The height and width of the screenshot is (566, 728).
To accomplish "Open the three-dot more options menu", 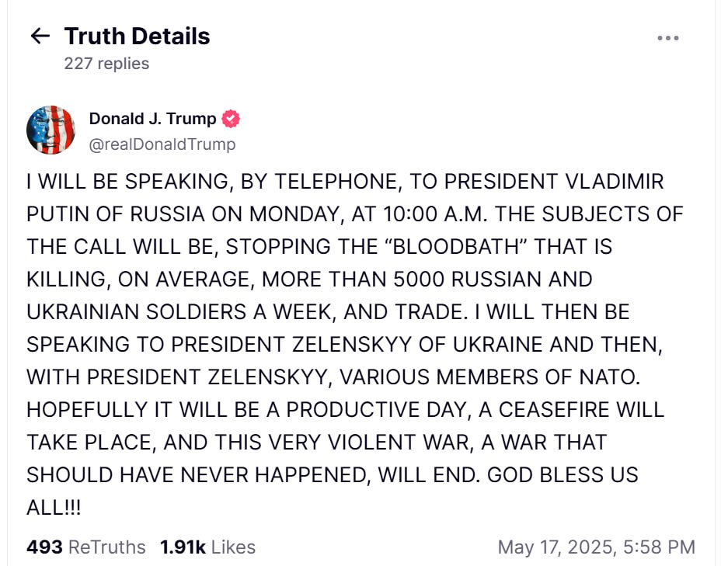I will (x=668, y=38).
